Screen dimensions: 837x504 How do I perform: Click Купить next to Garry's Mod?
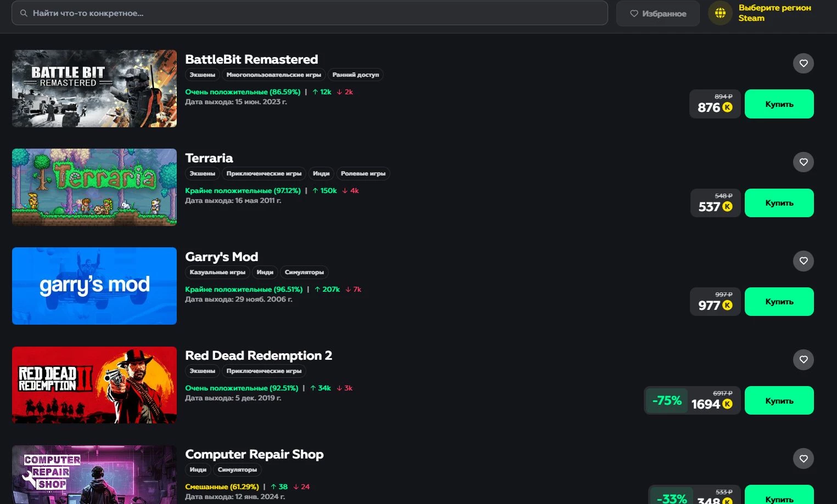pyautogui.click(x=779, y=302)
